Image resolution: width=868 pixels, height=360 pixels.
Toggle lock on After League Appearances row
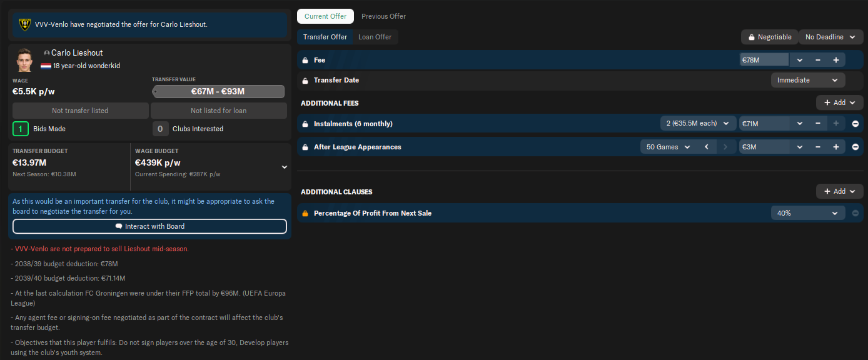pos(305,147)
